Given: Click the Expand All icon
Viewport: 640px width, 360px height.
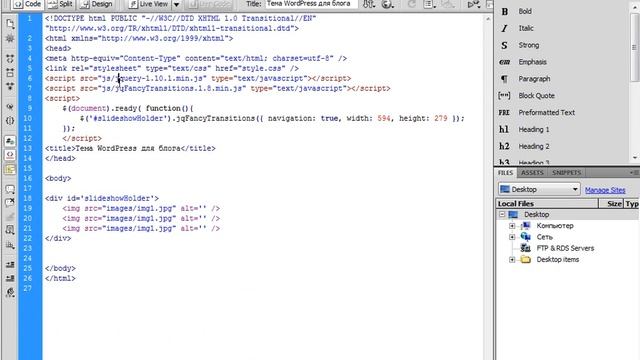Looking at the screenshot, I should point(10,87).
